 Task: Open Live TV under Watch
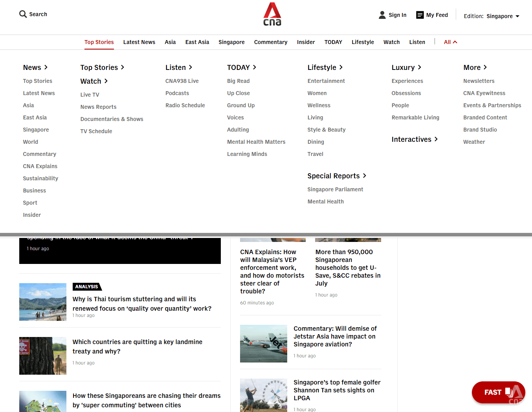[90, 95]
